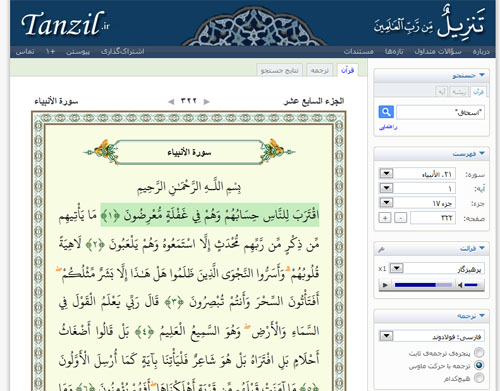500x391 pixels.
Task: Click الجزء السابع عشر header text
Action: click(314, 101)
